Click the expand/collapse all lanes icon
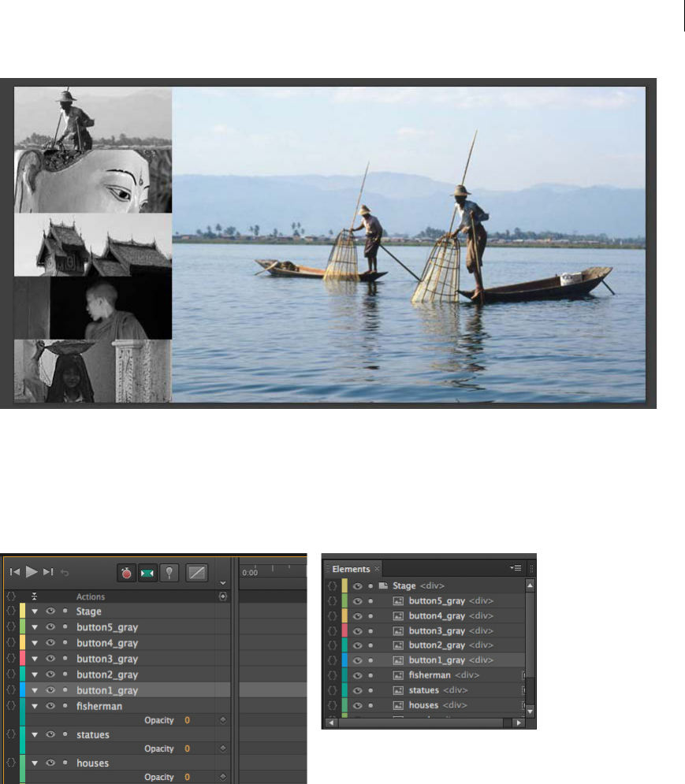 point(34,596)
